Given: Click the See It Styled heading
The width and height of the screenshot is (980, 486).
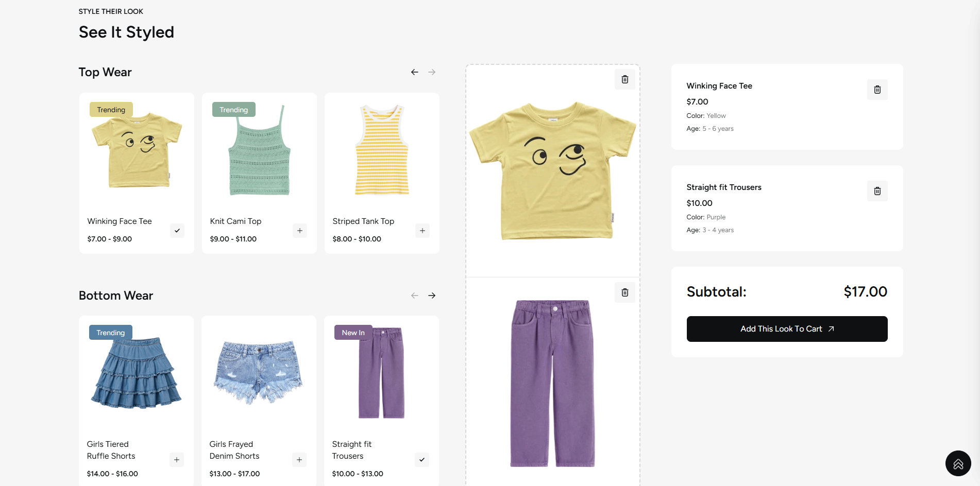Looking at the screenshot, I should pos(127,32).
